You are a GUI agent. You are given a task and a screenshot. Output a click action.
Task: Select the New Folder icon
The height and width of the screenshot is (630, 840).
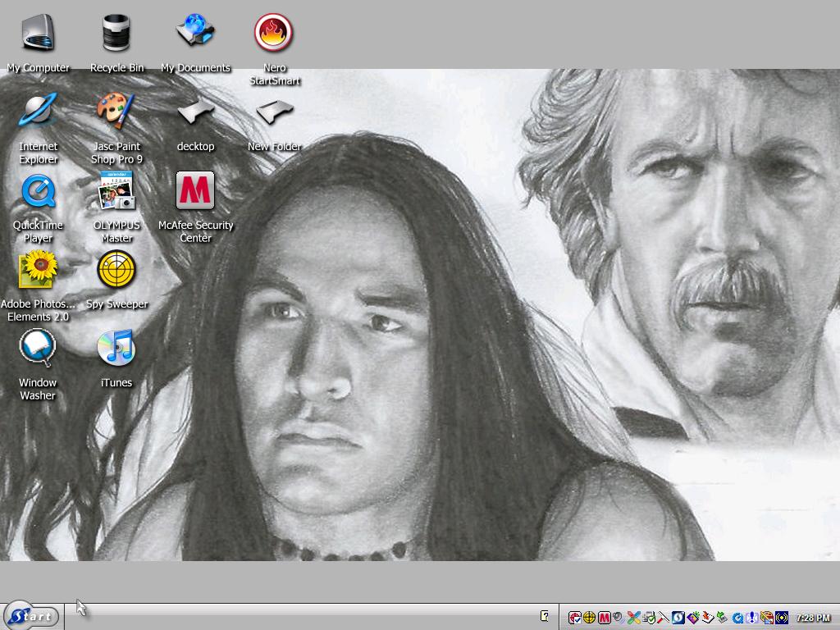[274, 122]
